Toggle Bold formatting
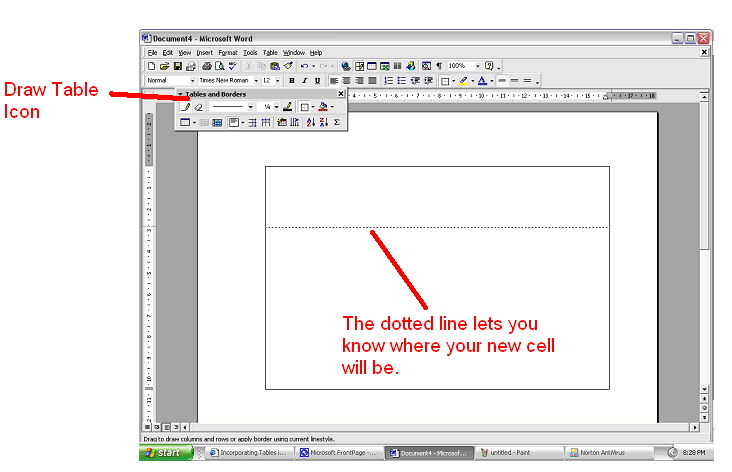732x472 pixels. (x=292, y=81)
